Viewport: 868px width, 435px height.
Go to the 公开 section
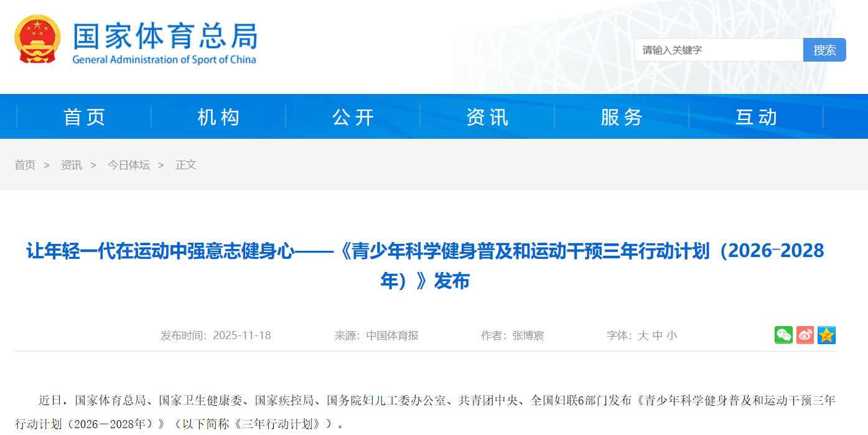click(353, 117)
